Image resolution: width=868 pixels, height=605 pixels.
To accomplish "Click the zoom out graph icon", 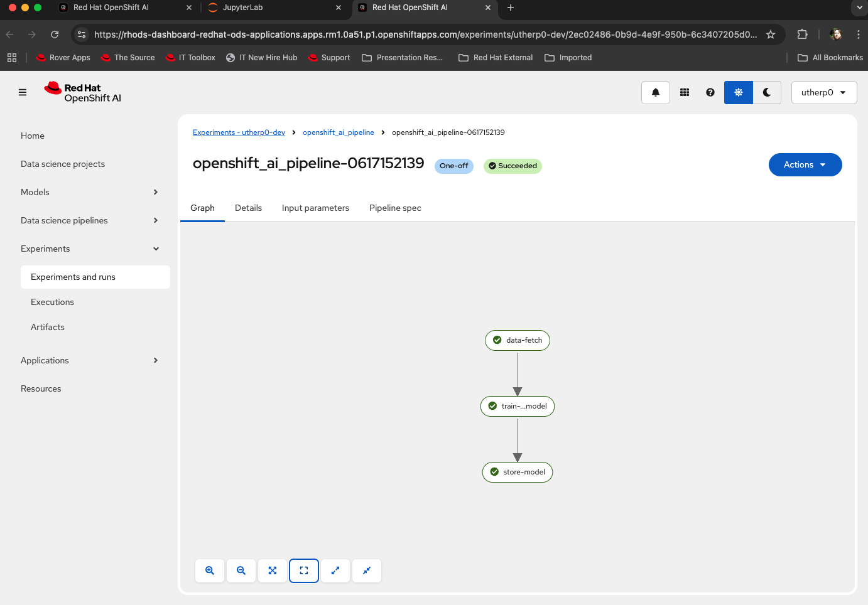I will coord(241,570).
